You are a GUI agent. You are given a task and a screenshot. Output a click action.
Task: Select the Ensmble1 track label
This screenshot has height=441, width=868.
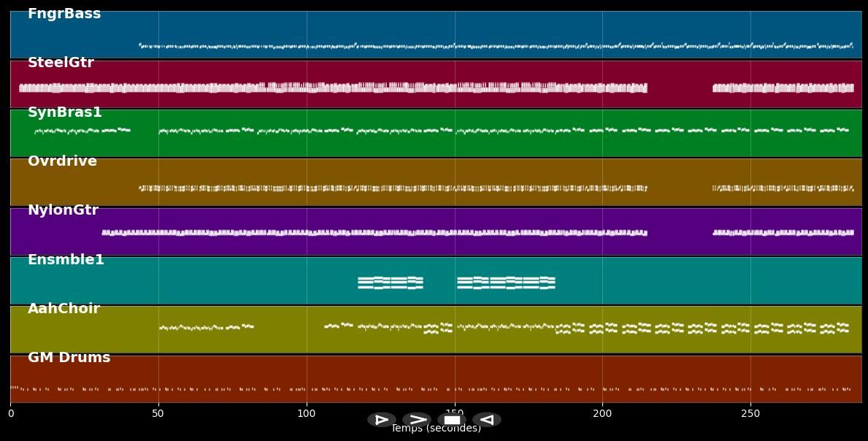[66, 259]
